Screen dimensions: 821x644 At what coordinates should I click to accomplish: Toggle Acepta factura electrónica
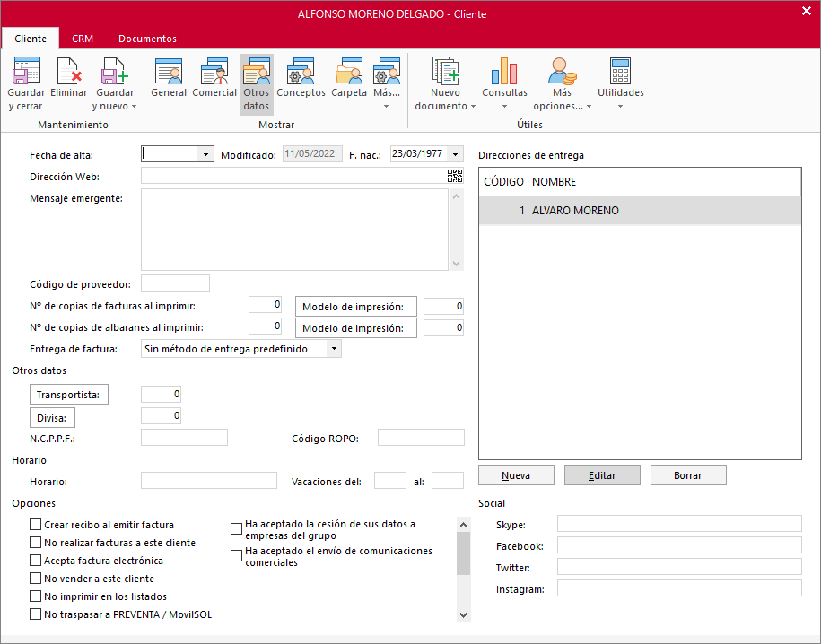(36, 561)
